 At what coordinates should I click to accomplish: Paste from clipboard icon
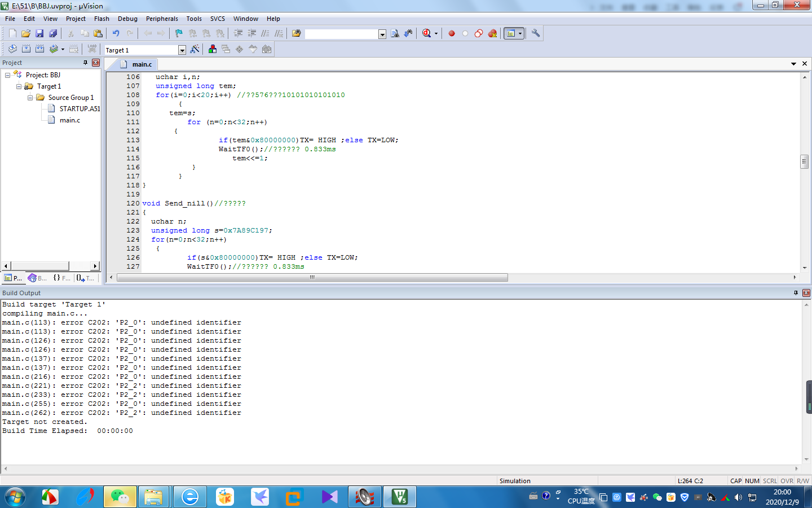tap(98, 33)
